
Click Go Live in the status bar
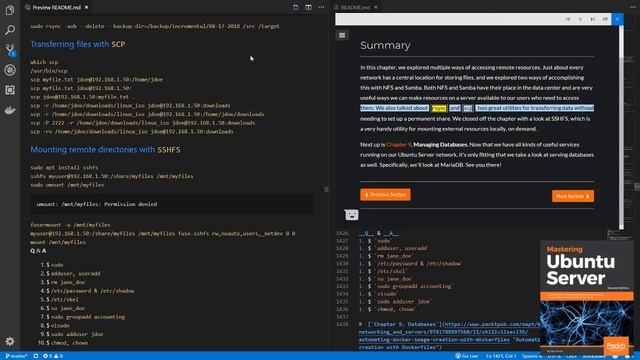467,356
